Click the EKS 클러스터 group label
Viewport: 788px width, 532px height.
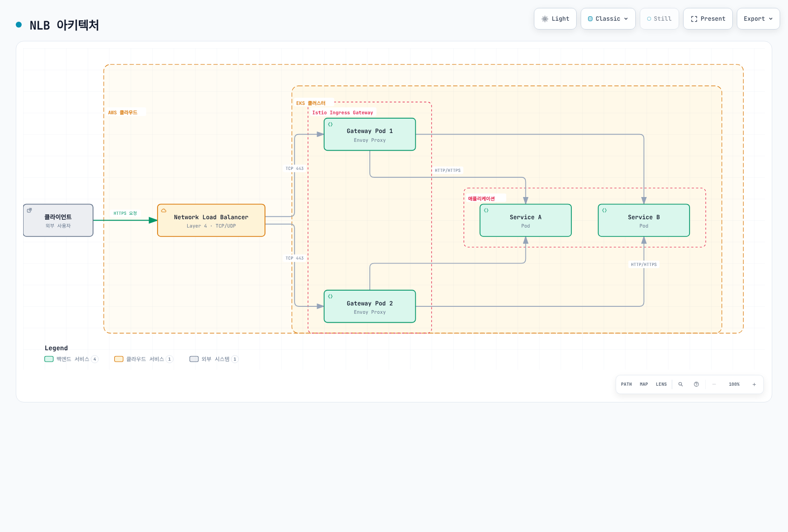pos(311,103)
